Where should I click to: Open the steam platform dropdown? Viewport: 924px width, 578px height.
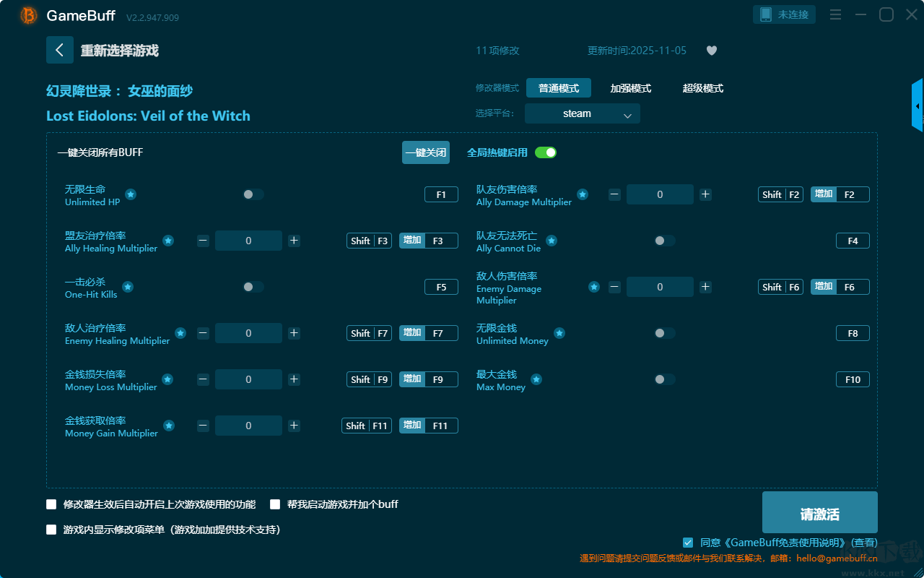[582, 113]
